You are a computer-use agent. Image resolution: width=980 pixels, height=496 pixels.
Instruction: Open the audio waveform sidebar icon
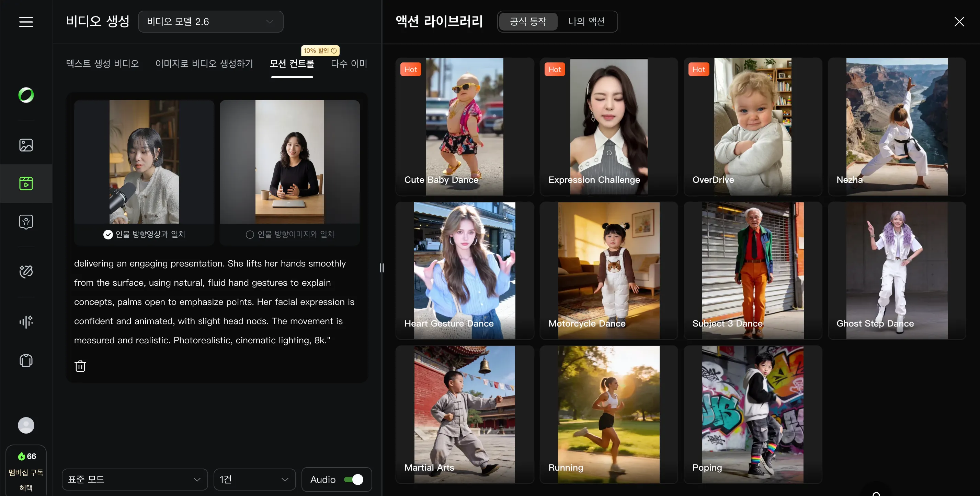pyautogui.click(x=26, y=321)
